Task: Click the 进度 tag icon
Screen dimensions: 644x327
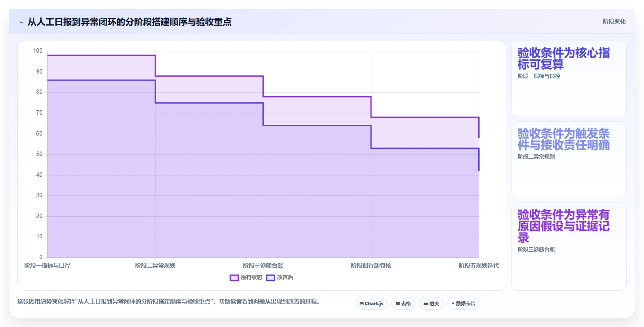Action: (425, 304)
